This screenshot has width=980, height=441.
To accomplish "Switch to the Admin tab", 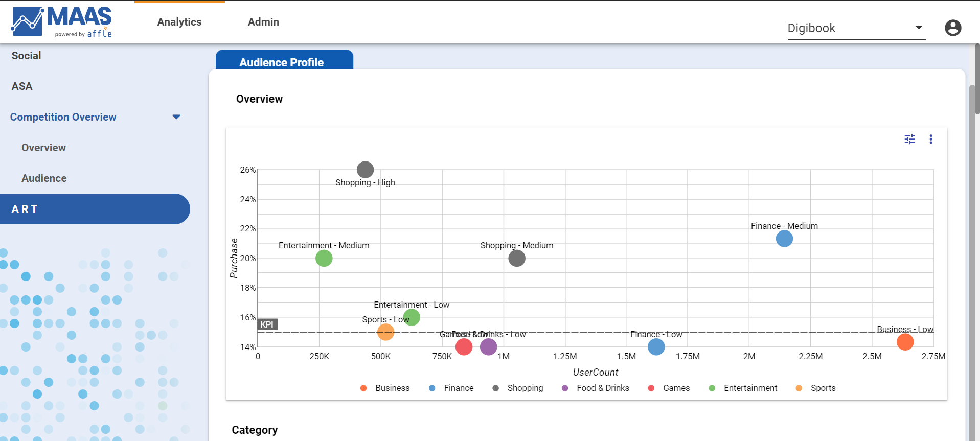I will click(263, 22).
